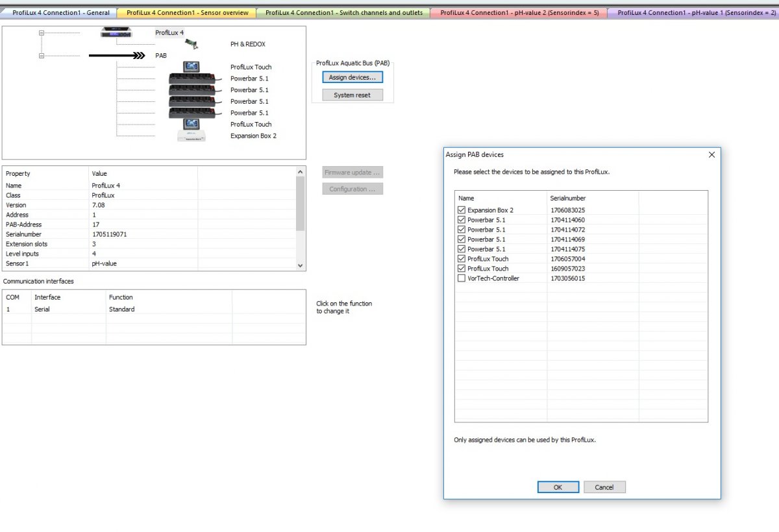Click serial number value 1705119071
Screen dimensions: 779x532
pos(109,234)
